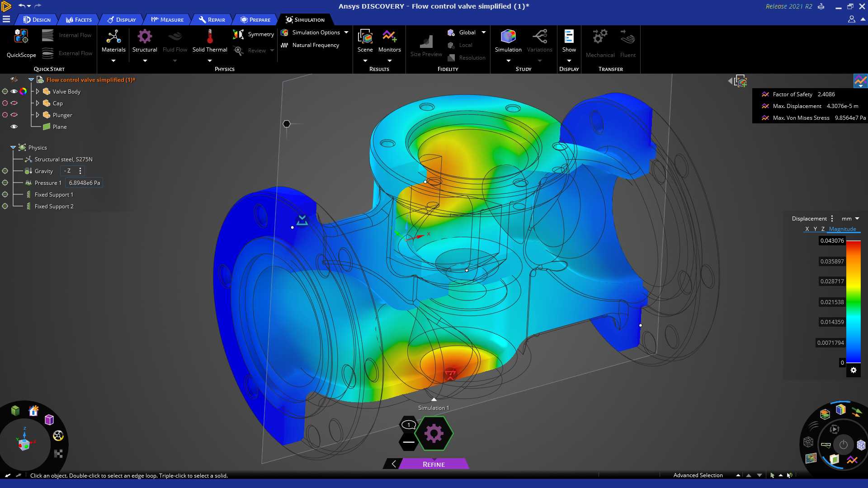Expand the Valve Body tree node
868x488 pixels.
coord(38,91)
